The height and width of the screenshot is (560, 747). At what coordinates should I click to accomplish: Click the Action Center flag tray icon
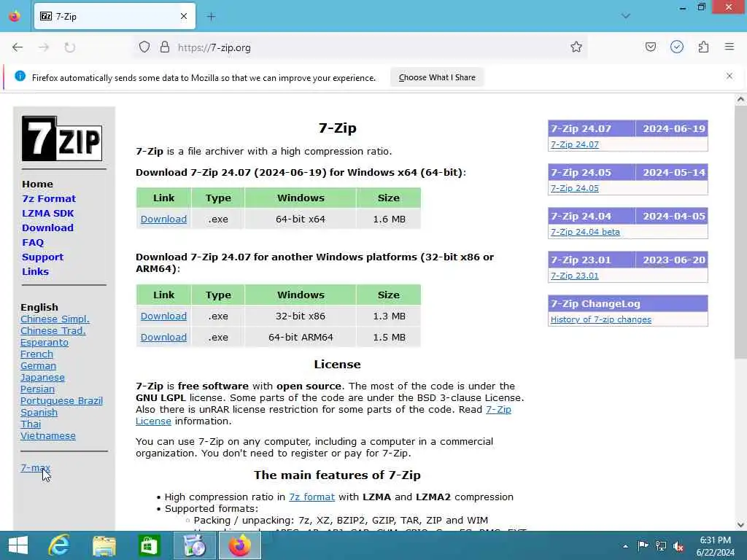tap(643, 546)
